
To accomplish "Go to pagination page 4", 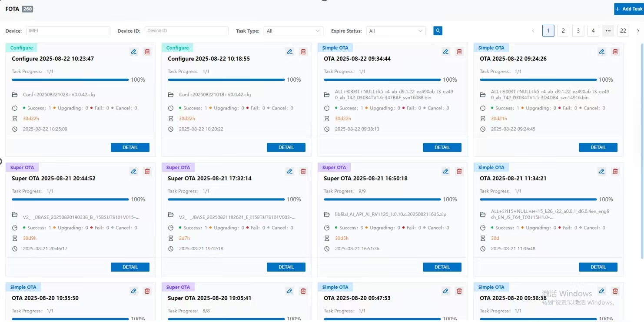I will pyautogui.click(x=593, y=30).
